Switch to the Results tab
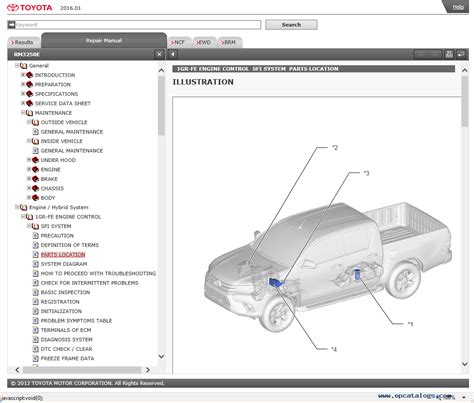This screenshot has width=474, height=403. click(24, 42)
